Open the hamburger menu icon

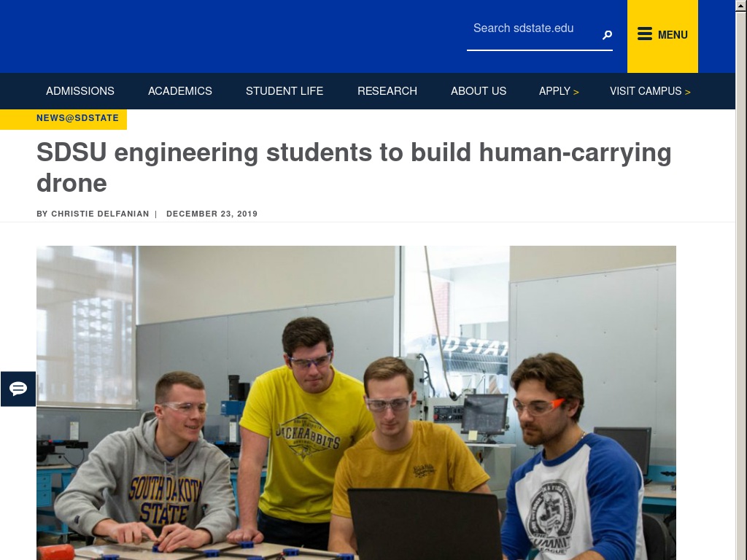click(x=645, y=34)
